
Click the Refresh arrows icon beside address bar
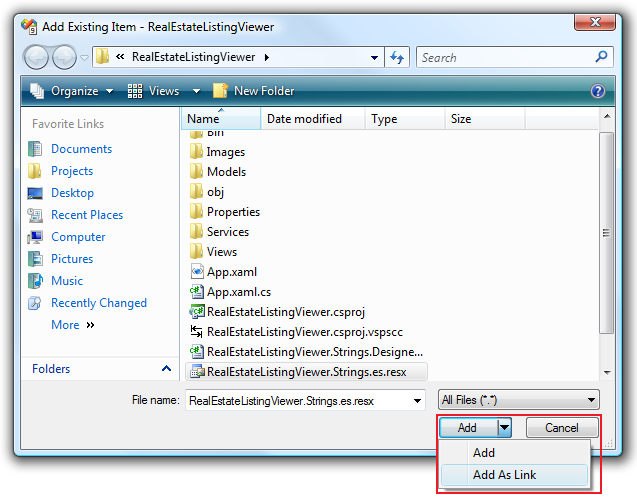pyautogui.click(x=397, y=58)
